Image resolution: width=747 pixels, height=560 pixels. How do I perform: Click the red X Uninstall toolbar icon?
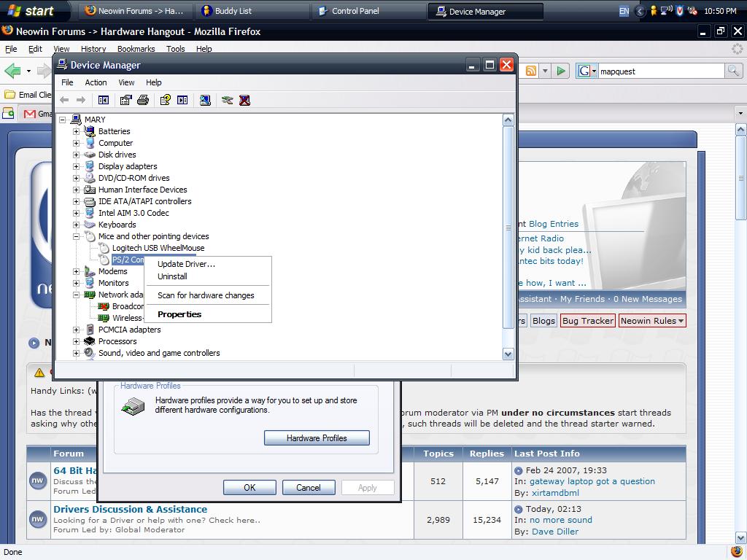pos(244,100)
